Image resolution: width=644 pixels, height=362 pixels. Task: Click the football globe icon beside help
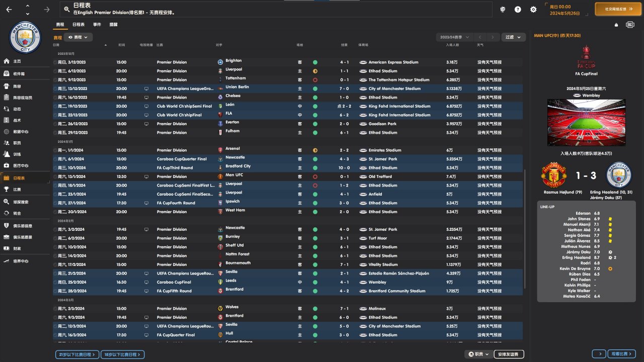pyautogui.click(x=502, y=10)
